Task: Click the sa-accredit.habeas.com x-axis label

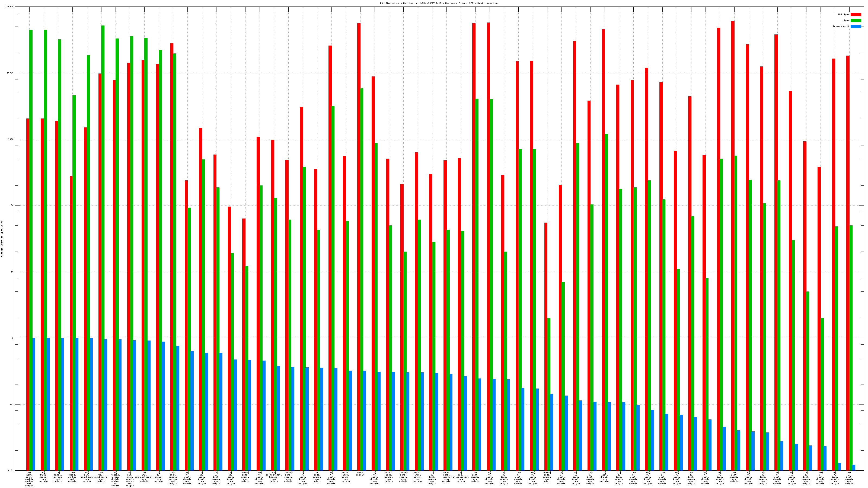Action: point(274,477)
